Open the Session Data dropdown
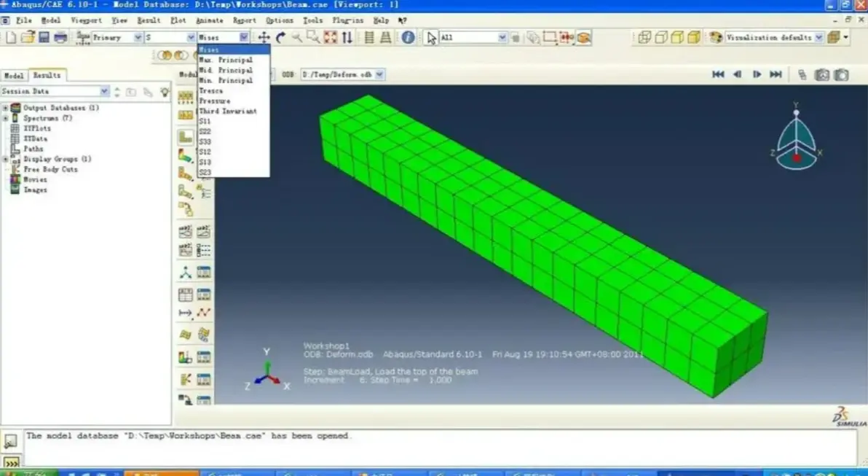The height and width of the screenshot is (476, 868). click(105, 91)
